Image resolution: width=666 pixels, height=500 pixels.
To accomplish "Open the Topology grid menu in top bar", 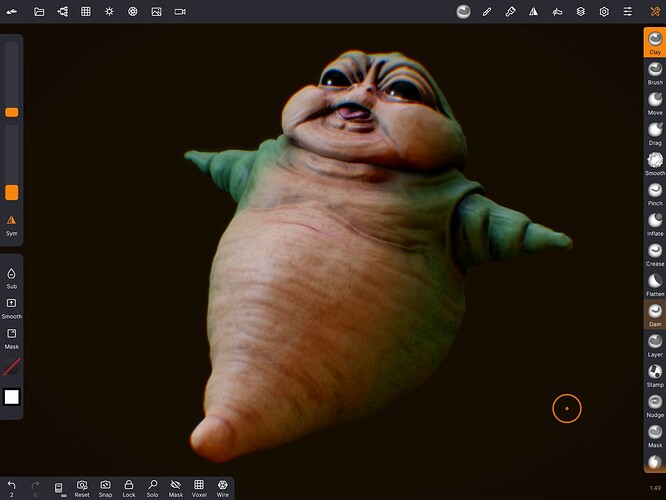I will pos(86,12).
